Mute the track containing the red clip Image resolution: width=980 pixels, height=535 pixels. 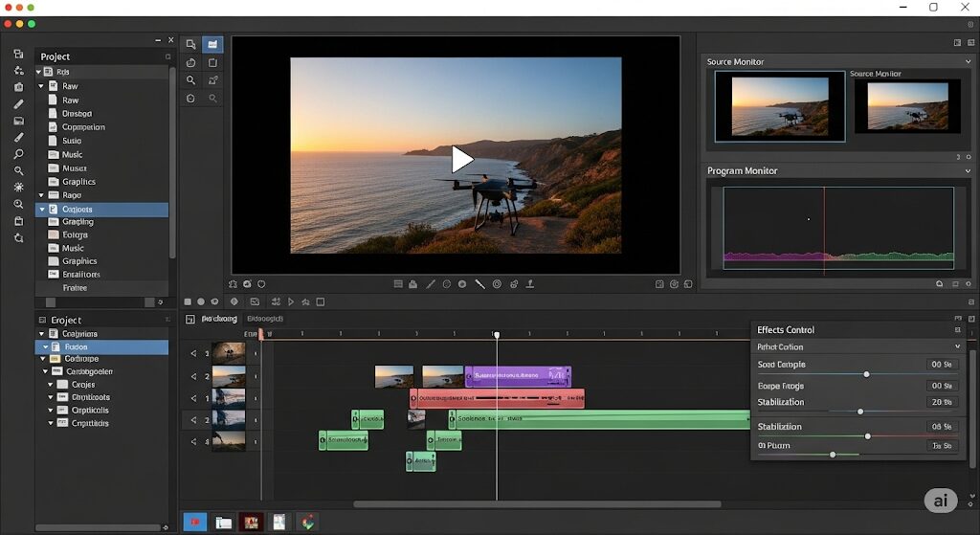pyautogui.click(x=193, y=398)
